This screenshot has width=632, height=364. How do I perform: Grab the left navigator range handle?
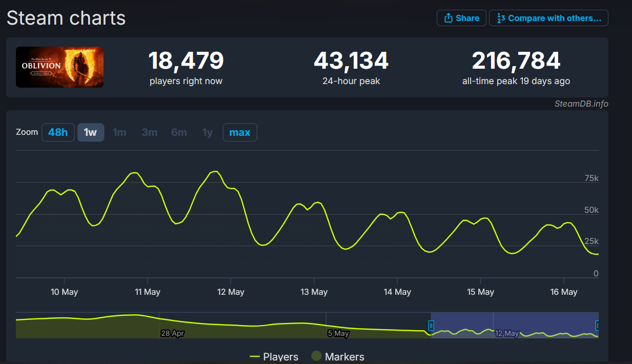(x=431, y=326)
